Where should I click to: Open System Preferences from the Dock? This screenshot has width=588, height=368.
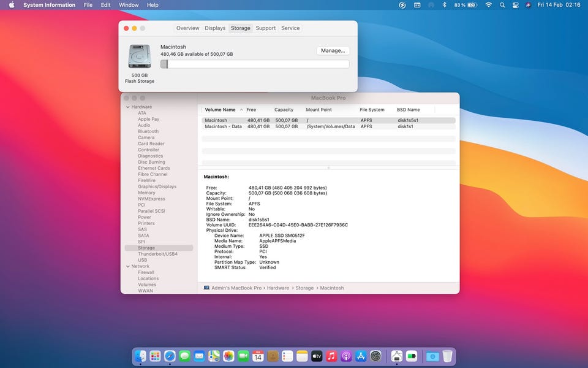tap(375, 356)
